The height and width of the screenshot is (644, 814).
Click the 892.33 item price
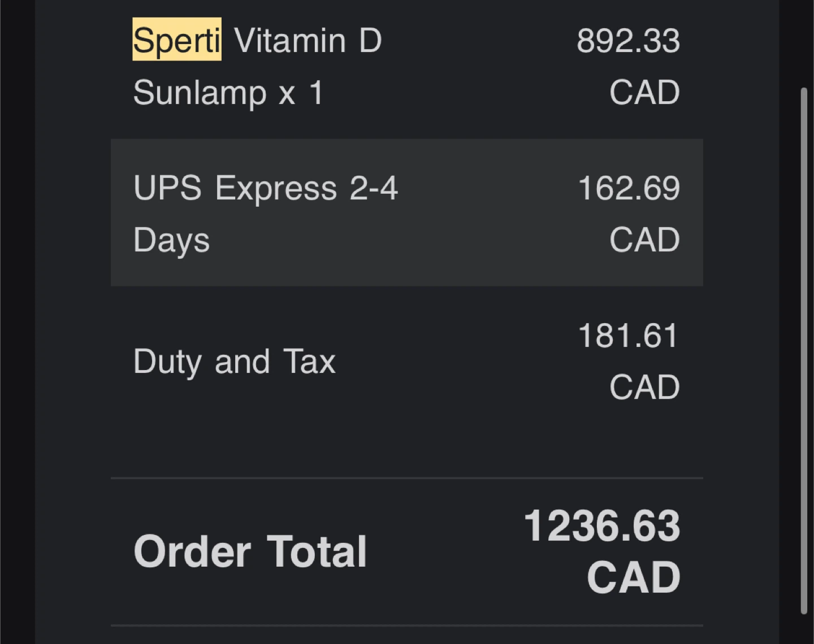pyautogui.click(x=628, y=41)
